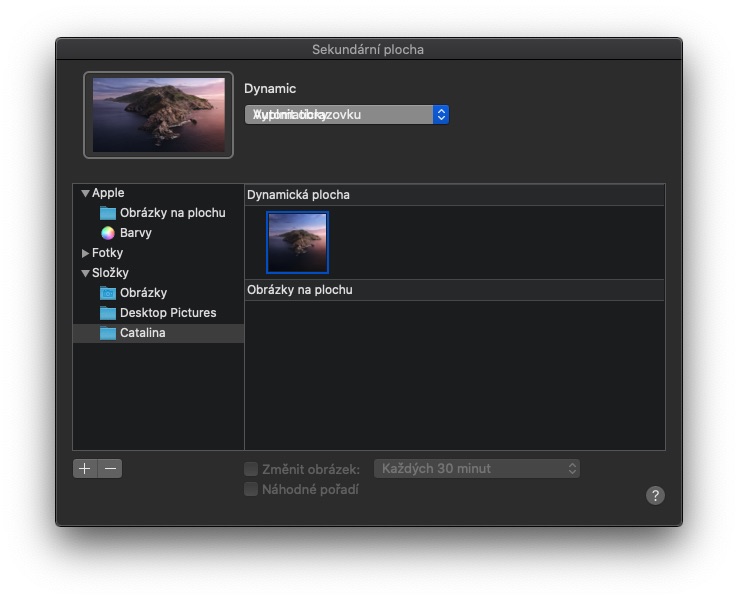The height and width of the screenshot is (600, 738).
Task: Click the plus button to add folder
Action: [85, 469]
